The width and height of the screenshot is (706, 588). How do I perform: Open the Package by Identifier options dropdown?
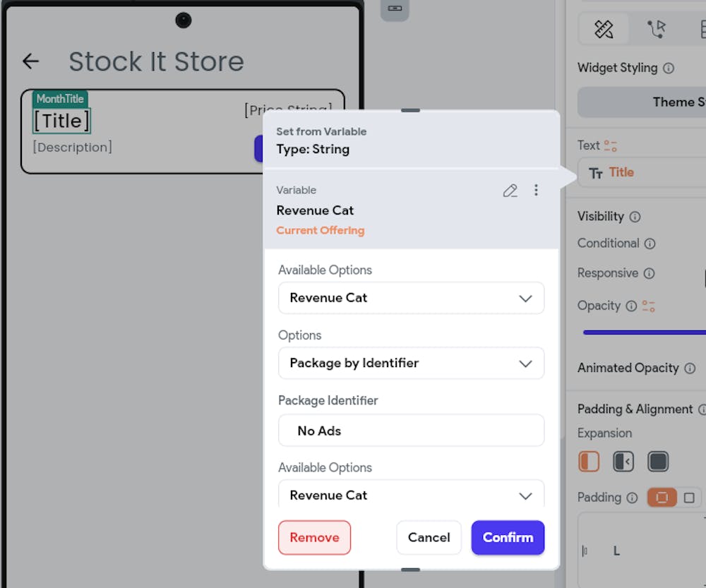tap(411, 364)
